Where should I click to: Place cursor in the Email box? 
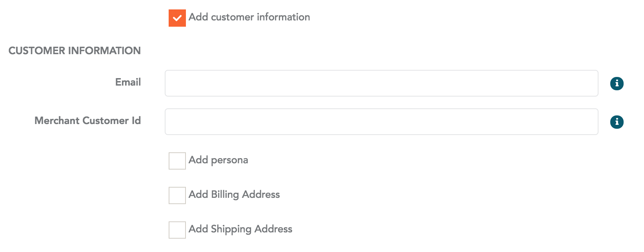381,83
